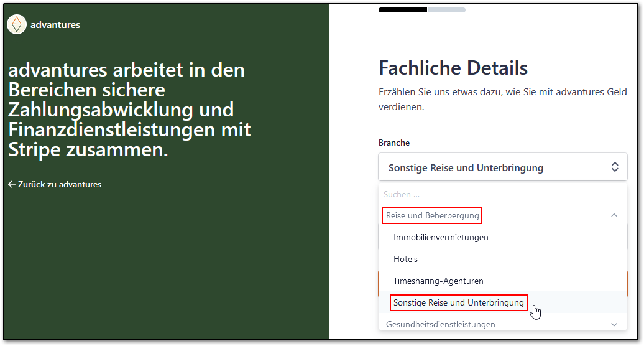Select Sonstige Reise und Unterbringung list option
This screenshot has width=644, height=346.
click(x=459, y=302)
